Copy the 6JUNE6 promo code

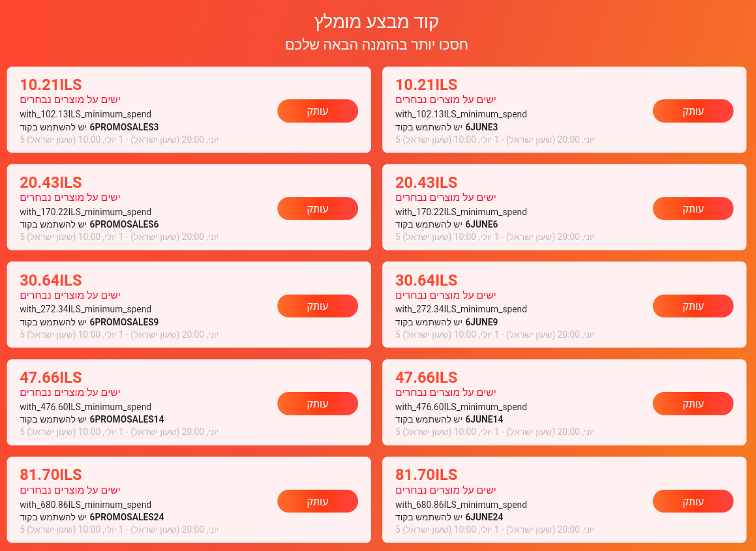click(693, 209)
